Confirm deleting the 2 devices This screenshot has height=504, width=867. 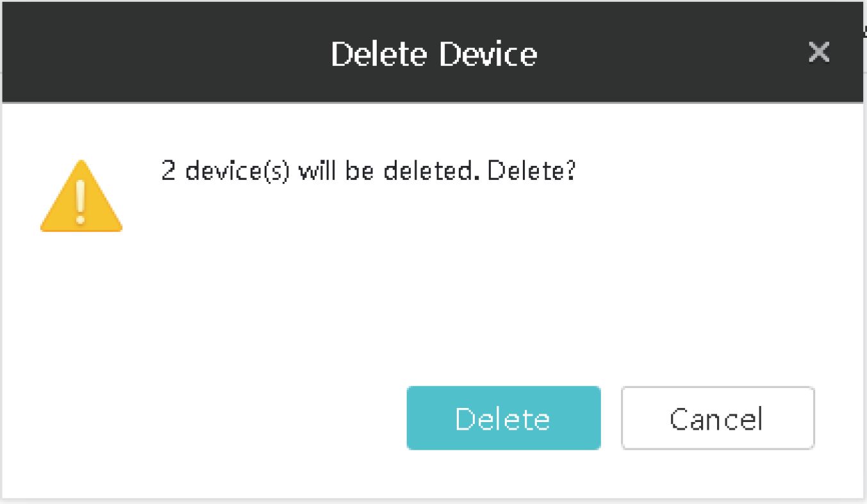(503, 418)
